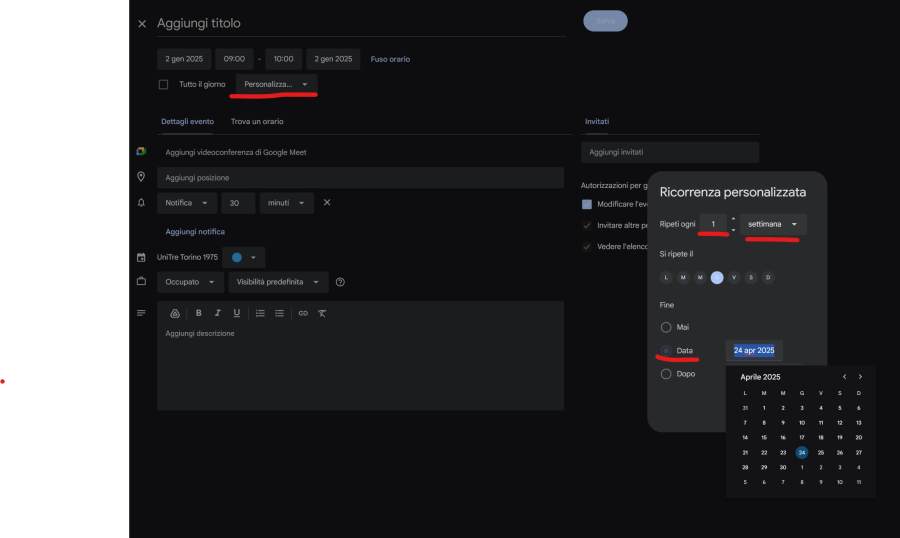Select the 'Dopo' end option

click(666, 374)
